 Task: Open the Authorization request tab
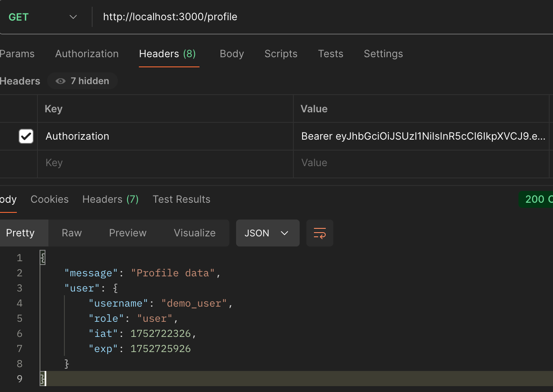click(x=87, y=54)
